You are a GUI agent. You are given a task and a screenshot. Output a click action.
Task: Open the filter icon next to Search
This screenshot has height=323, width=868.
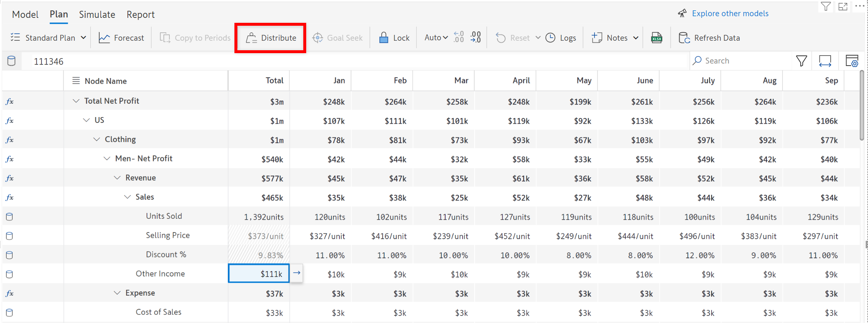pos(801,61)
